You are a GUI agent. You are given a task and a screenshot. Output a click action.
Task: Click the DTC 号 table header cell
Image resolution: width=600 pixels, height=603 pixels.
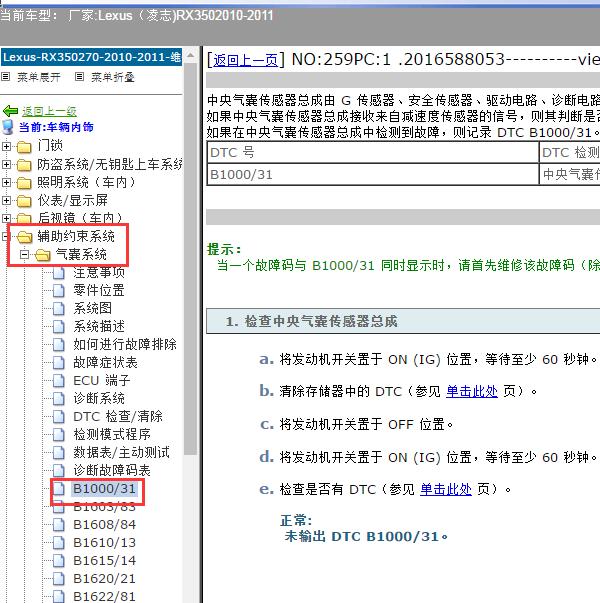(x=373, y=153)
